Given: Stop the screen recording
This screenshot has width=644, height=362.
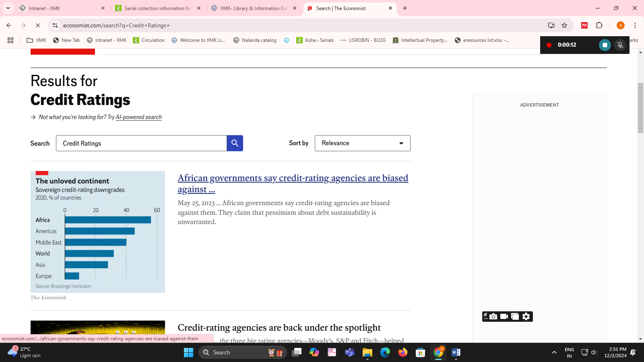Looking at the screenshot, I should (x=605, y=45).
